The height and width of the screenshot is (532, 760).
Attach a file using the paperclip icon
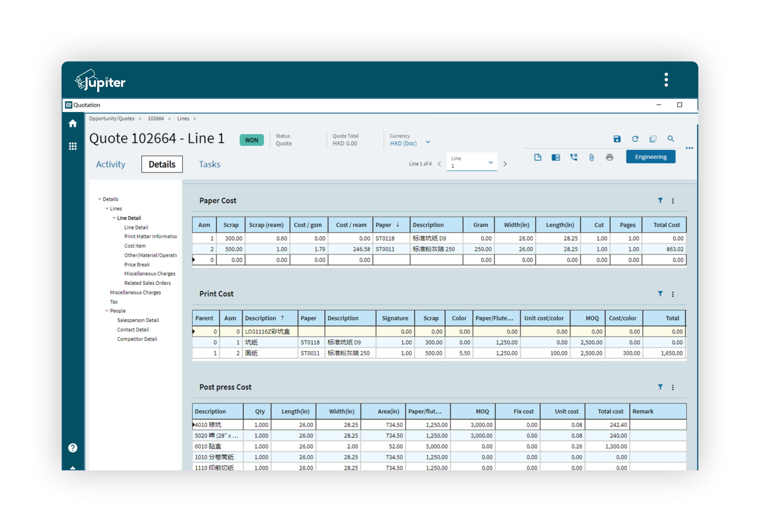pos(592,157)
